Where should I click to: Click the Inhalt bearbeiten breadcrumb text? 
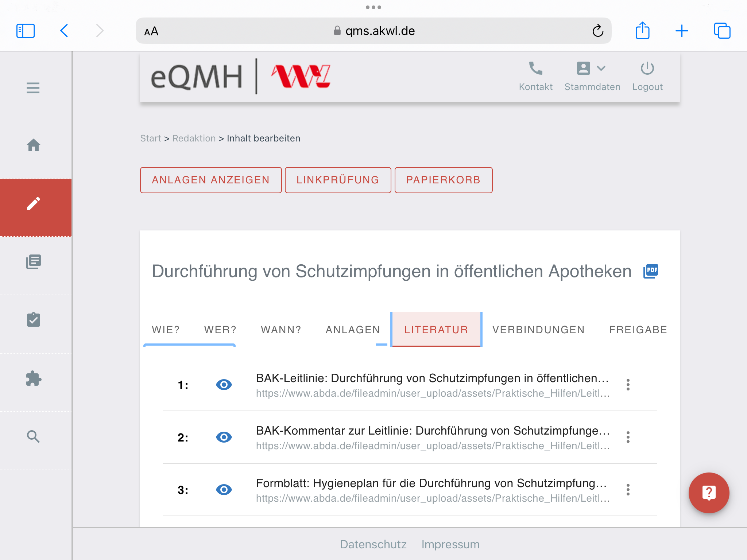click(x=264, y=139)
